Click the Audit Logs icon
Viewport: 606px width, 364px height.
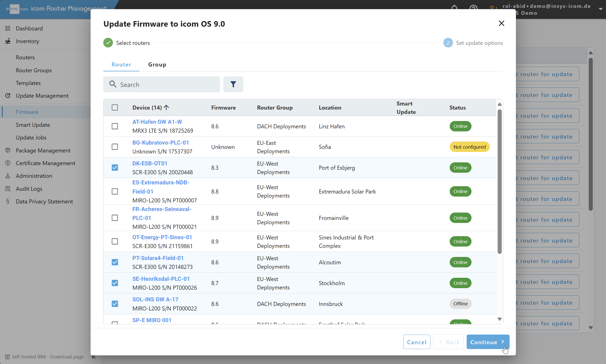click(x=8, y=189)
